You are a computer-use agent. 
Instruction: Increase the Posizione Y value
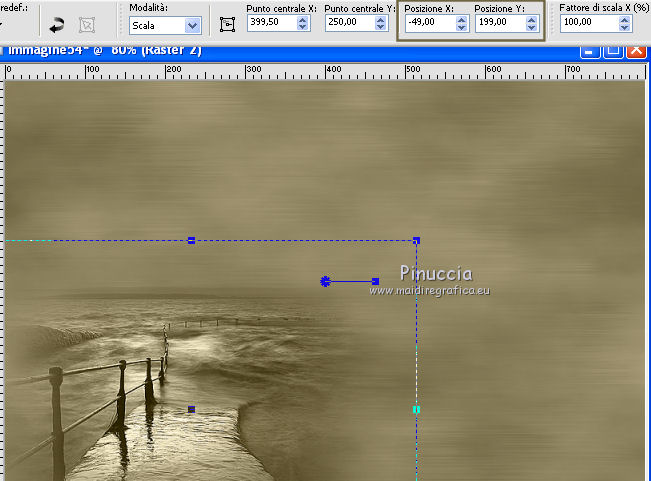tap(531, 20)
